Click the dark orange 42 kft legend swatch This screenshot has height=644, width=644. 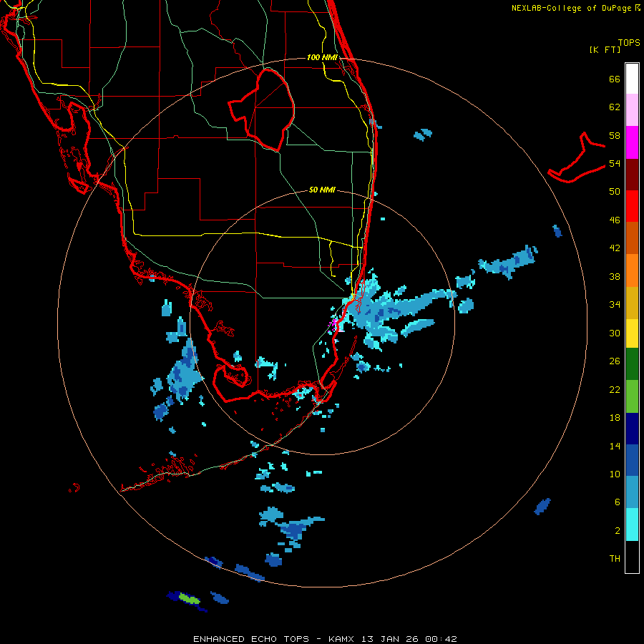[x=632, y=238]
